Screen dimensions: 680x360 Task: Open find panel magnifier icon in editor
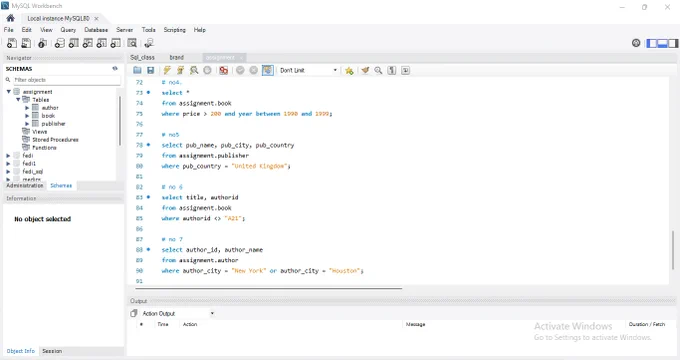point(378,70)
